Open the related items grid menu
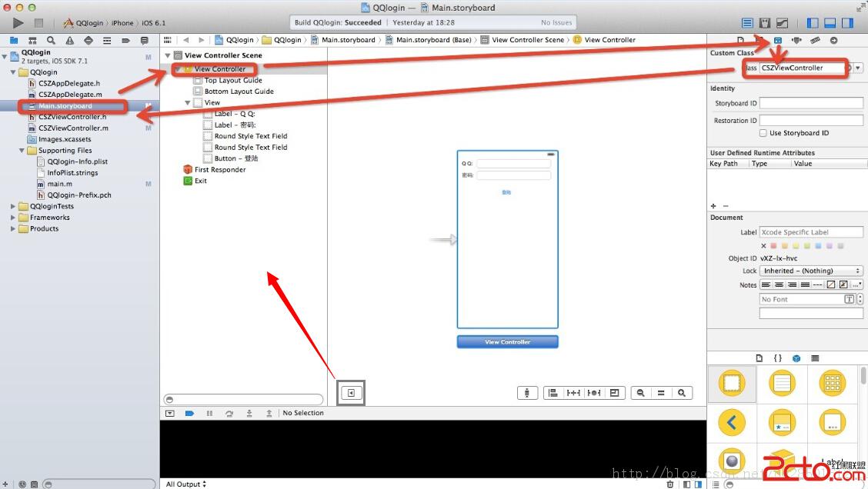868x489 pixels. coord(167,40)
